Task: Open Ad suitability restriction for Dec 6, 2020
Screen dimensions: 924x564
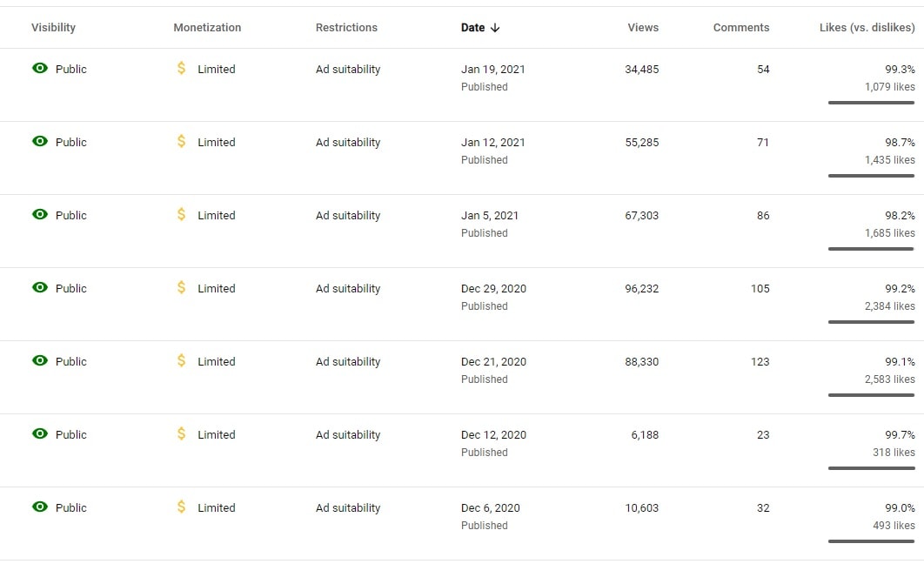Action: tap(348, 507)
